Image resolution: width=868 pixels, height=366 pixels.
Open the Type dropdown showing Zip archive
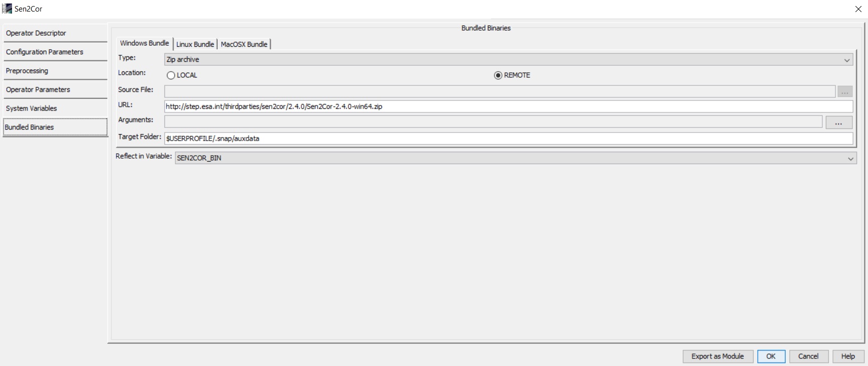(x=508, y=60)
